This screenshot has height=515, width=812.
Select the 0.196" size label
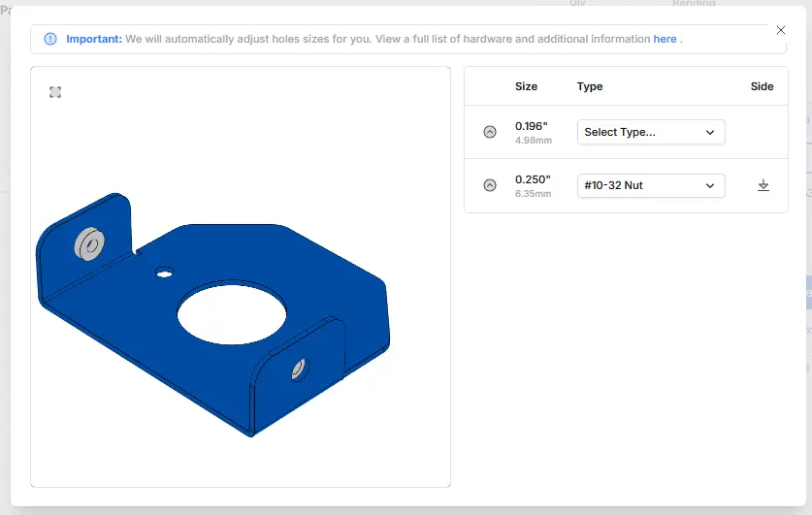click(532, 126)
